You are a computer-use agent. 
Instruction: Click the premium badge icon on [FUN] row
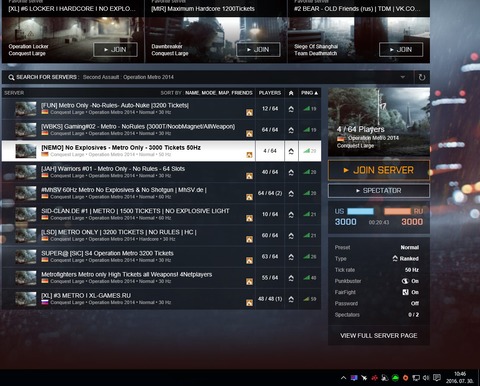(249, 113)
